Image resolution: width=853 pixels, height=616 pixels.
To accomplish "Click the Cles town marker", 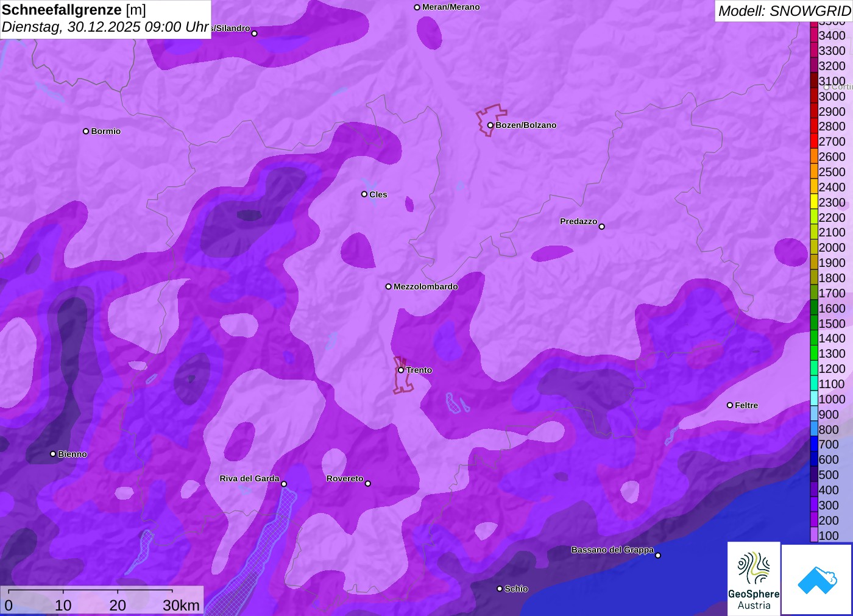I will (364, 194).
